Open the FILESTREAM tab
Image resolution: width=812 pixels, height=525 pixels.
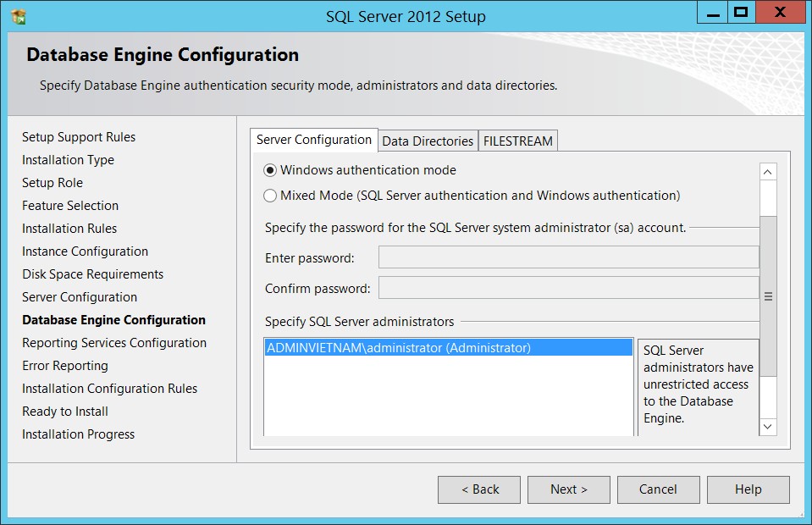(x=518, y=141)
